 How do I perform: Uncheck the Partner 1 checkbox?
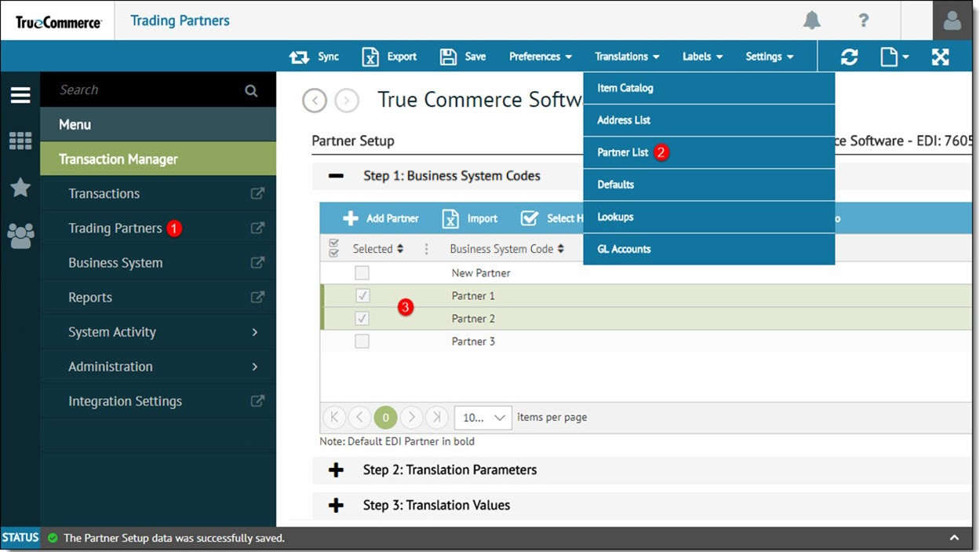pyautogui.click(x=362, y=295)
